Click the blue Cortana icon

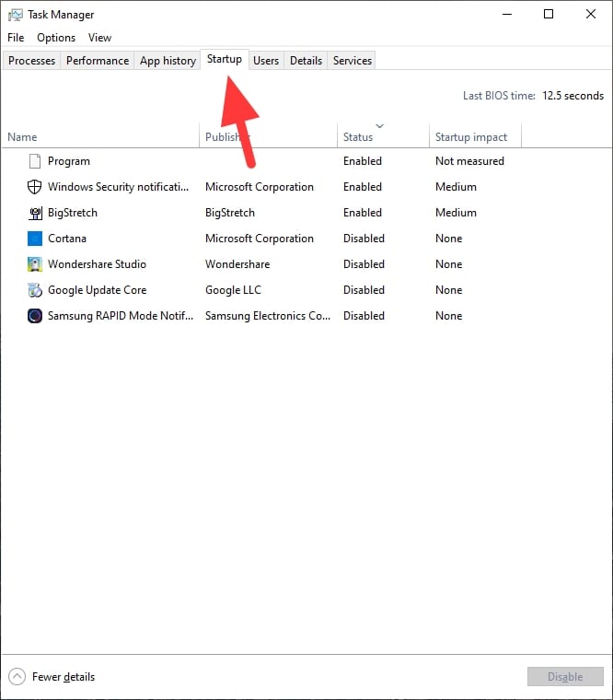(x=35, y=239)
